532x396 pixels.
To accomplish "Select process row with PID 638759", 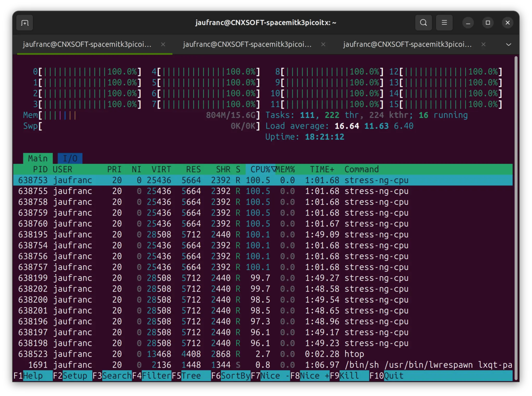I will (x=263, y=213).
